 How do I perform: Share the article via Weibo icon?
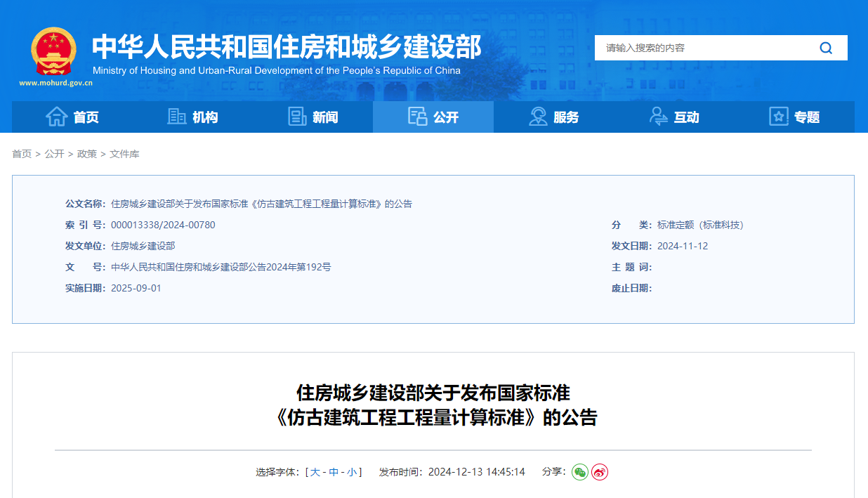599,472
